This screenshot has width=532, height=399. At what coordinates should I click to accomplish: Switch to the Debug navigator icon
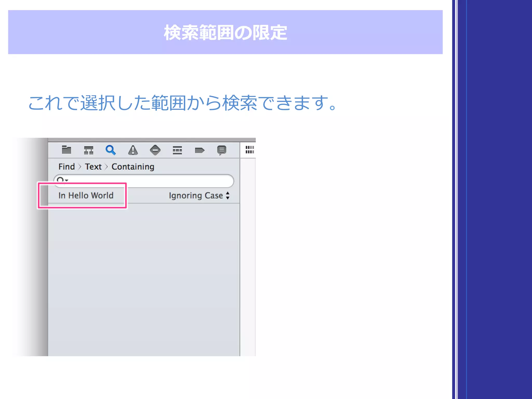[177, 150]
